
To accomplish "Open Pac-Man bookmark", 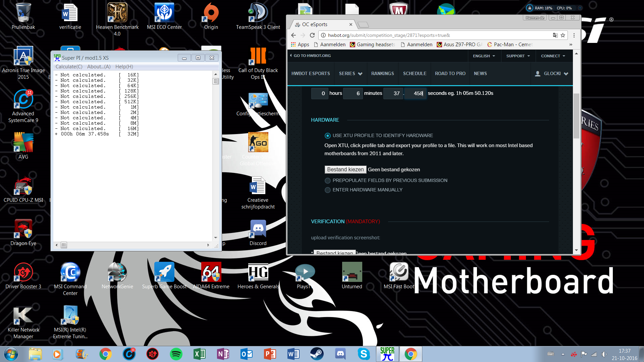I will coord(509,45).
